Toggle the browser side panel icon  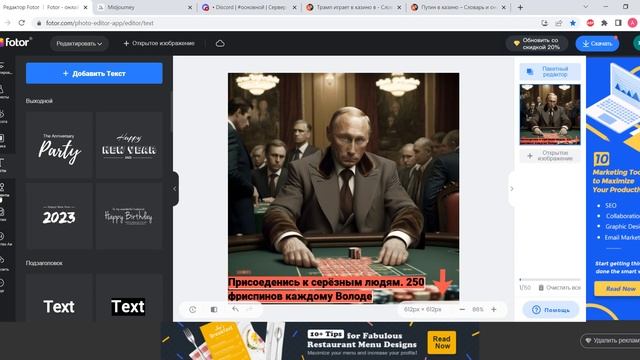point(618,23)
